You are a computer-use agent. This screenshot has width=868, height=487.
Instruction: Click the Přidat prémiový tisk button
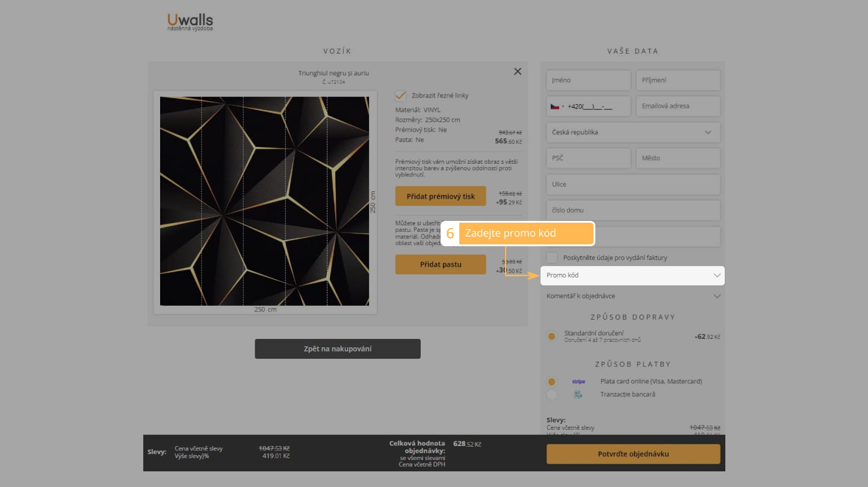click(x=441, y=196)
